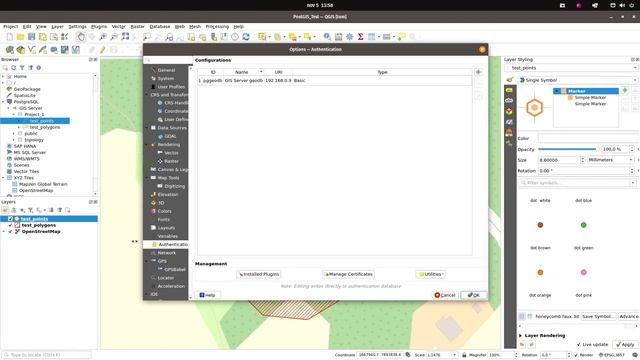Select Colors in the Options sidebar

click(x=164, y=211)
